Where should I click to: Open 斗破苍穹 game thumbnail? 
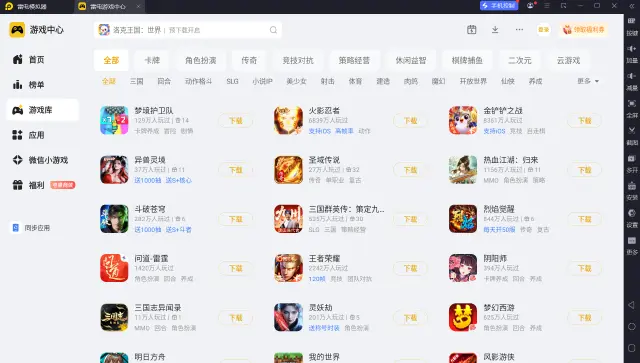click(x=114, y=219)
